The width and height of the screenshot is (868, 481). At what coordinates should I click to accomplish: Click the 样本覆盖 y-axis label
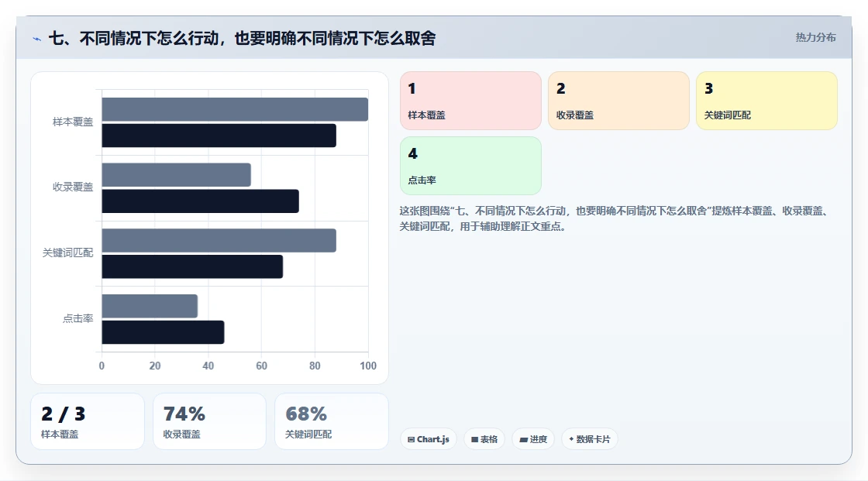tap(73, 122)
